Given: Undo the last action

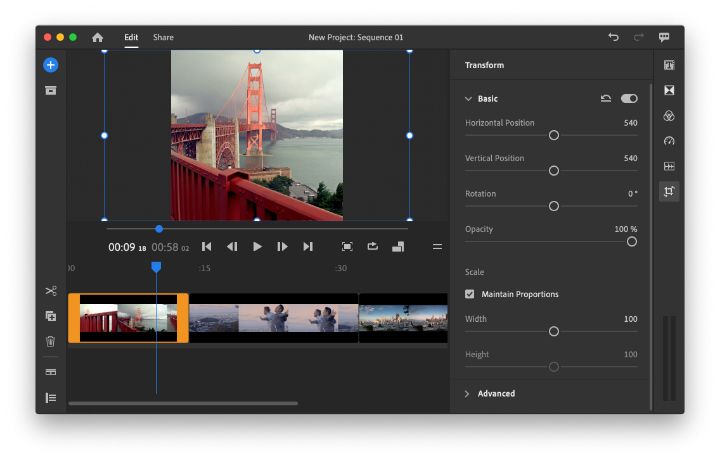Looking at the screenshot, I should 613,37.
